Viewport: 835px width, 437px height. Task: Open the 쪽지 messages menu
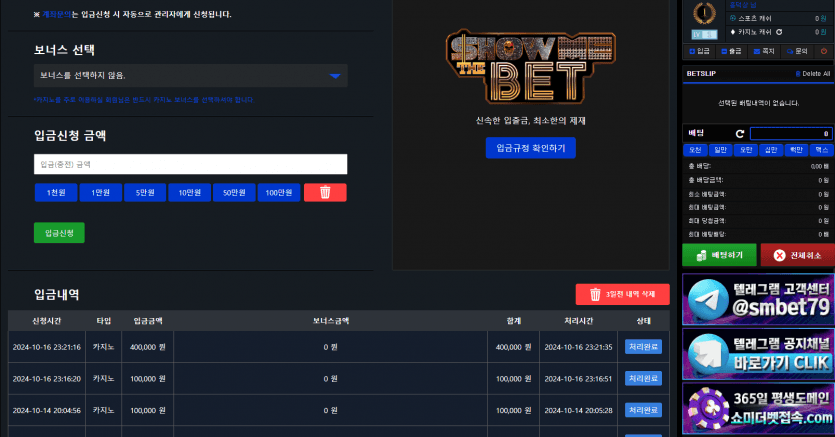764,50
